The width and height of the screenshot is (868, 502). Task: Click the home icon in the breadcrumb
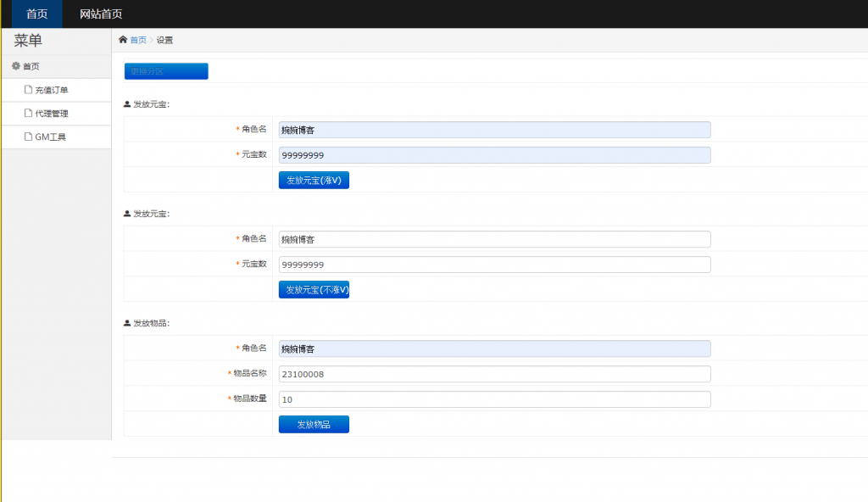[123, 40]
